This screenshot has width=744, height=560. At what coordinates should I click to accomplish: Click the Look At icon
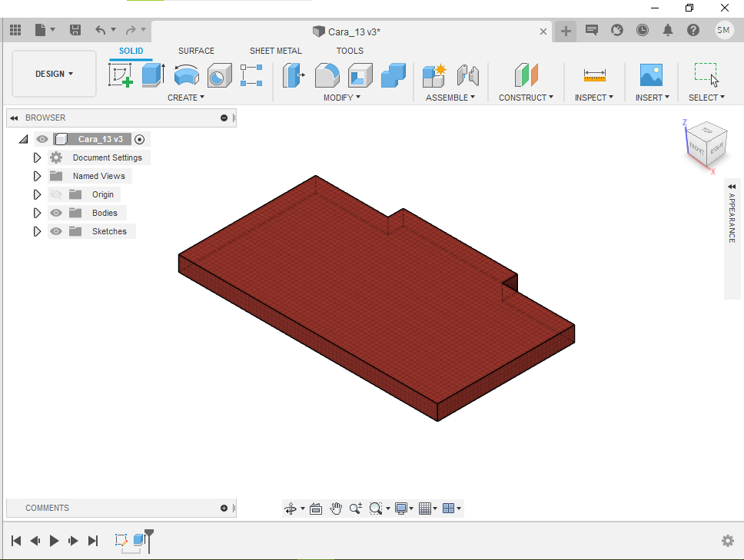(x=316, y=509)
